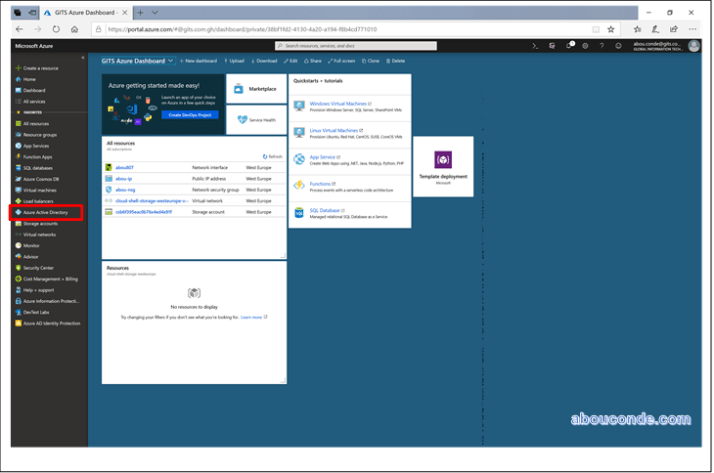Open the Service Health tile
The image size is (714, 473).
point(257,120)
